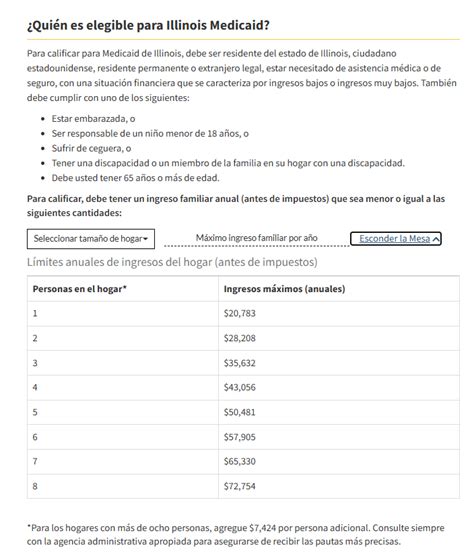Click the Estar embarazada bullet item
474x558 pixels.
click(x=93, y=119)
